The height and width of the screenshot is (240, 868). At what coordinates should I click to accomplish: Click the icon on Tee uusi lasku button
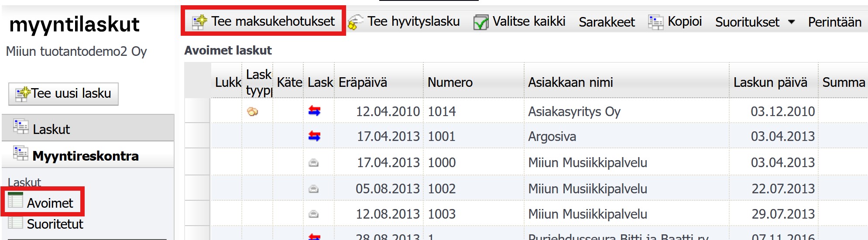pos(23,94)
